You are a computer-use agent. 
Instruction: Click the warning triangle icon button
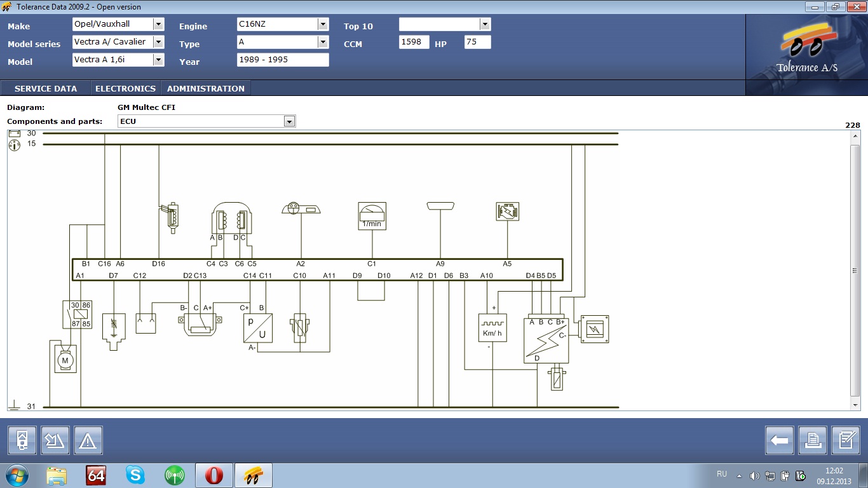click(88, 440)
